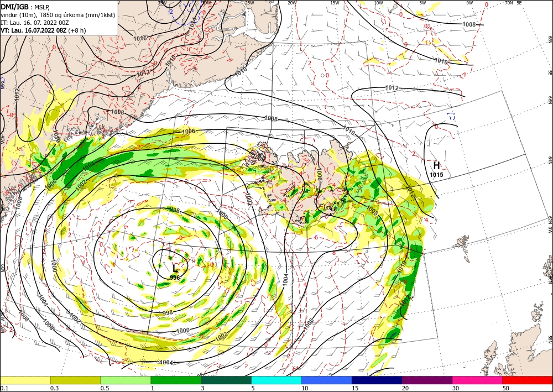The image size is (553, 392).
Task: Click the 'vindur (10m), T850 og úrkoma' line
Action: click(x=58, y=15)
